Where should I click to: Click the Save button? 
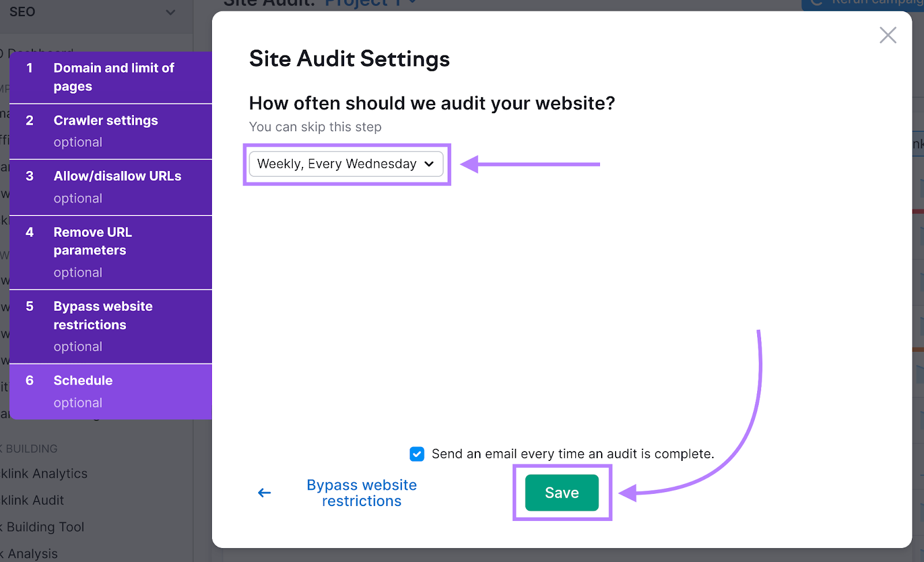pyautogui.click(x=561, y=492)
